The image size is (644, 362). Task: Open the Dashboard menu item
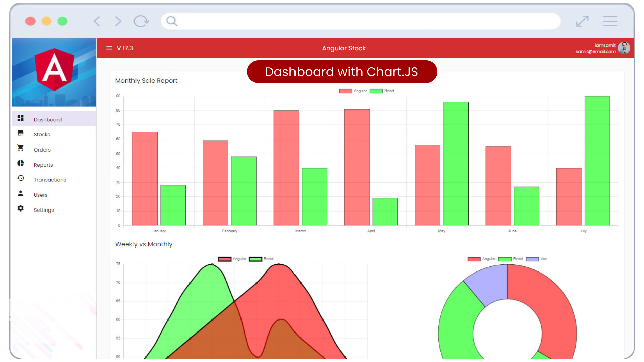click(54, 119)
